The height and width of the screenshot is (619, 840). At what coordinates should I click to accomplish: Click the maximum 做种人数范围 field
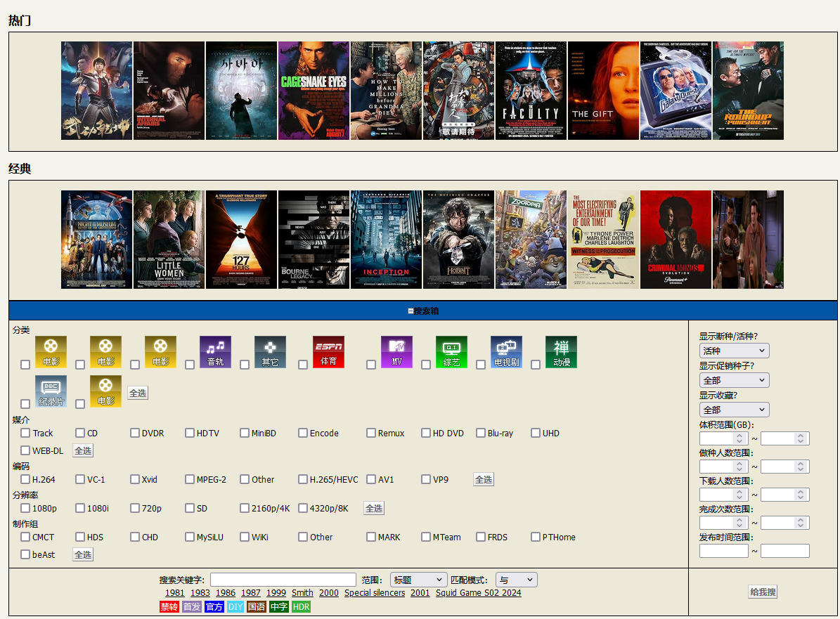pos(785,467)
